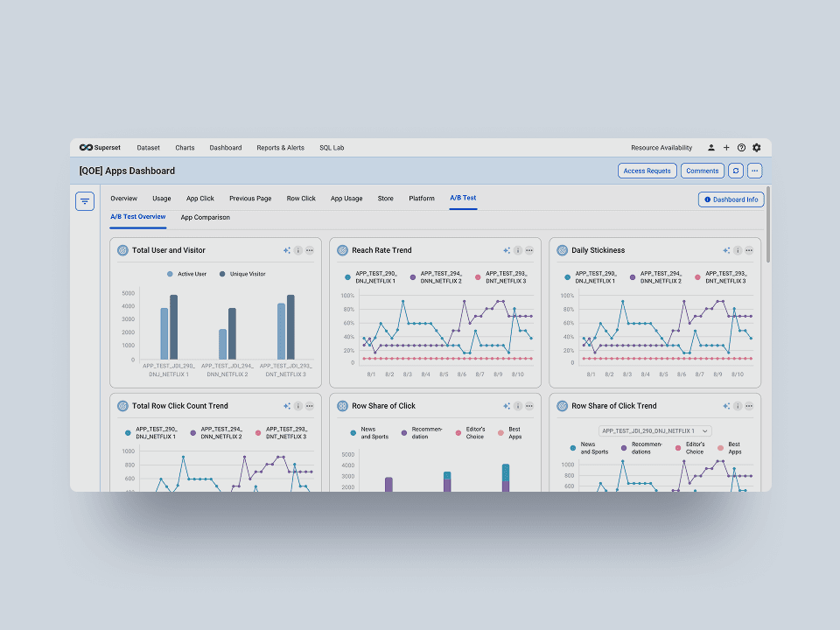This screenshot has width=840, height=630.
Task: Open the help question mark icon
Action: (741, 148)
